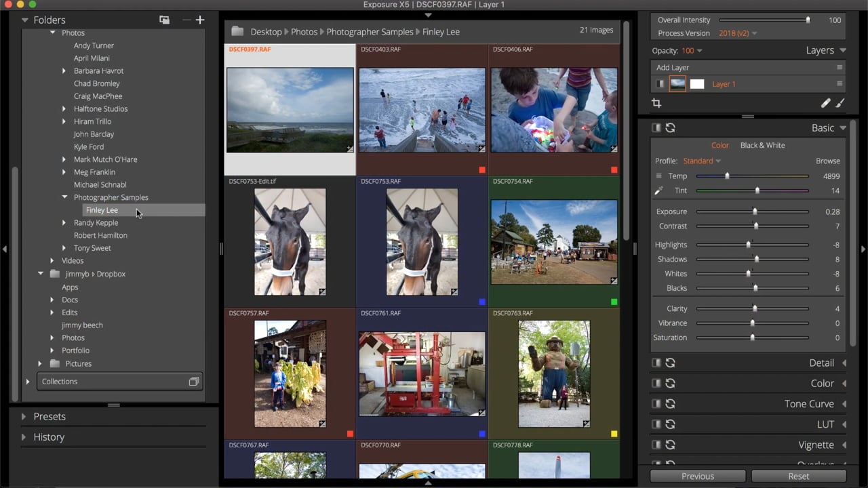The image size is (868, 488).
Task: Toggle the Basic panel on/off
Action: click(656, 128)
